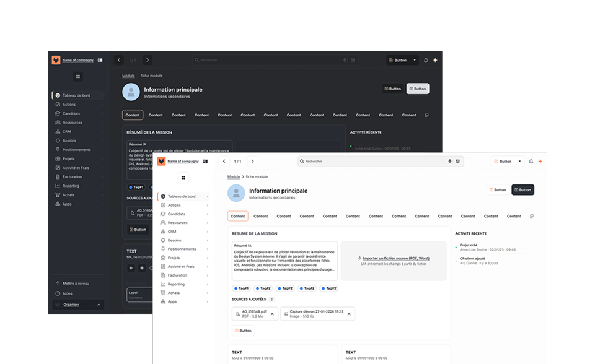Open the apps grid icon in light sidebar

[183, 178]
